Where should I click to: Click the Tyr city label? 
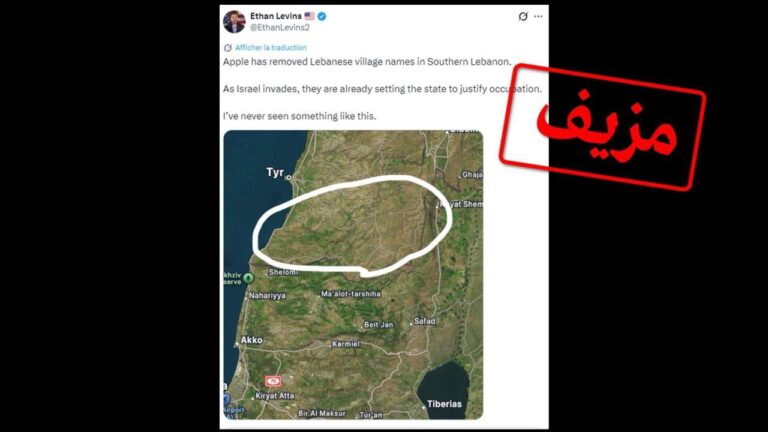(x=275, y=172)
